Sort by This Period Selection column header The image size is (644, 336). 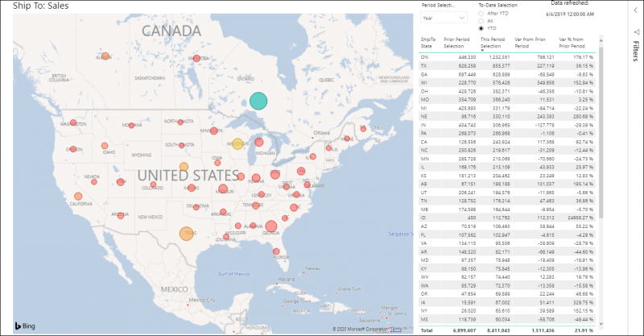(x=493, y=43)
